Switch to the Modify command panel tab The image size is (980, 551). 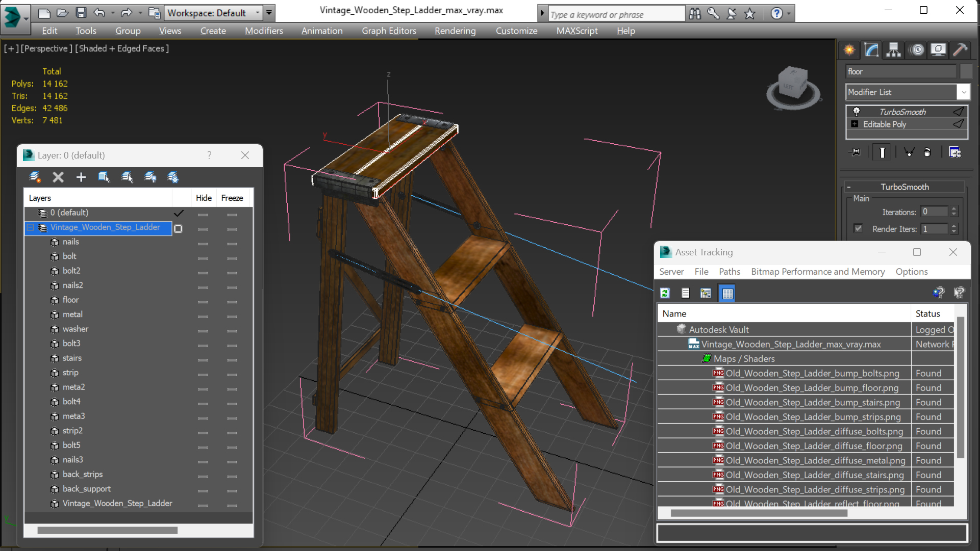tap(871, 50)
